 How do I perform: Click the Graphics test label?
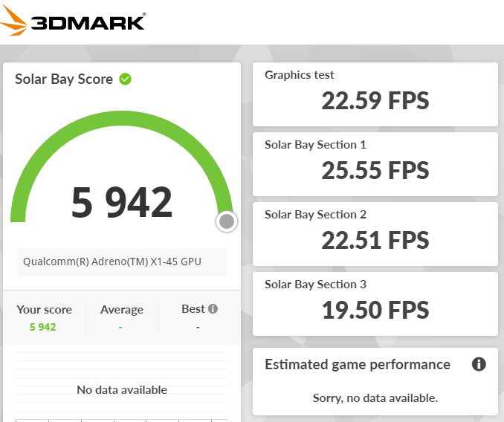(x=300, y=75)
